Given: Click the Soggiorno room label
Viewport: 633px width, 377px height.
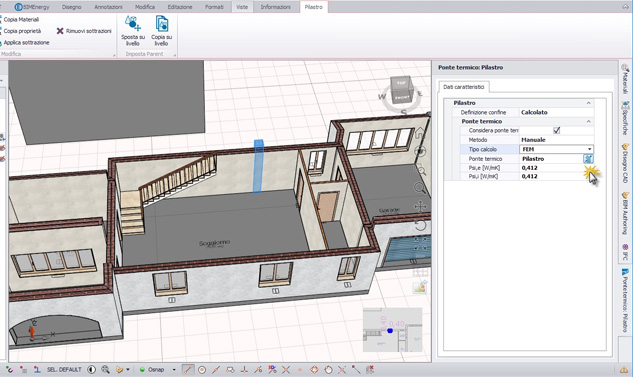Looking at the screenshot, I should coord(214,243).
